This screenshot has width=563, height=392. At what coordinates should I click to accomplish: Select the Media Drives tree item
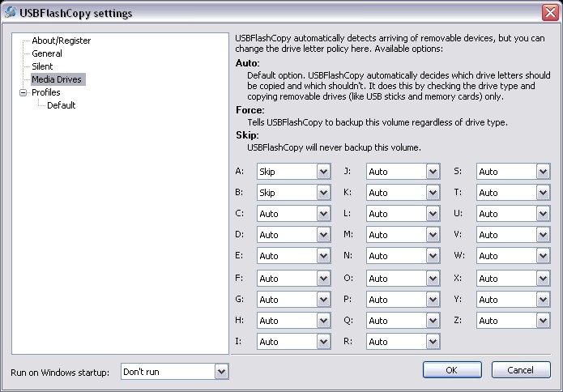(58, 79)
